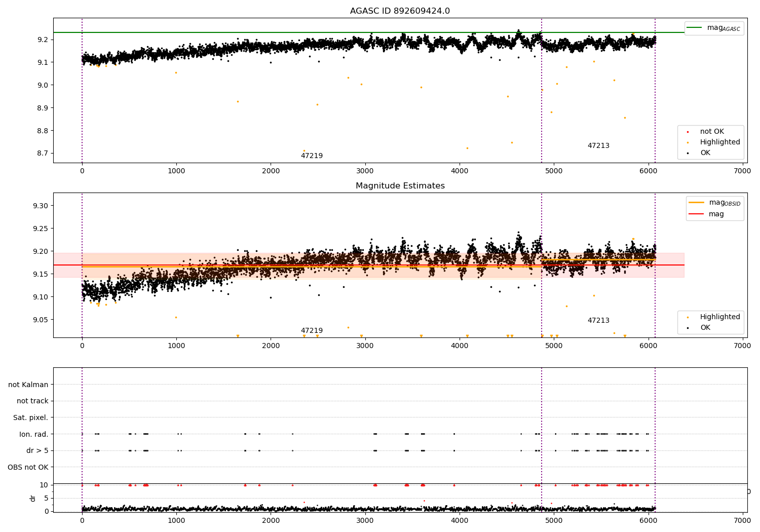The image size is (760, 532).
Task: Click the 10 tick on the dr axis
Action: point(44,485)
